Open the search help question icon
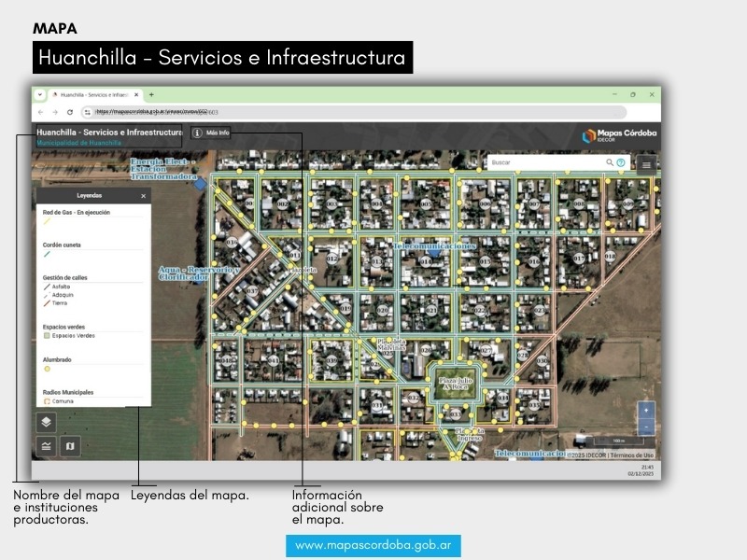Image resolution: width=747 pixels, height=560 pixels. [x=621, y=162]
